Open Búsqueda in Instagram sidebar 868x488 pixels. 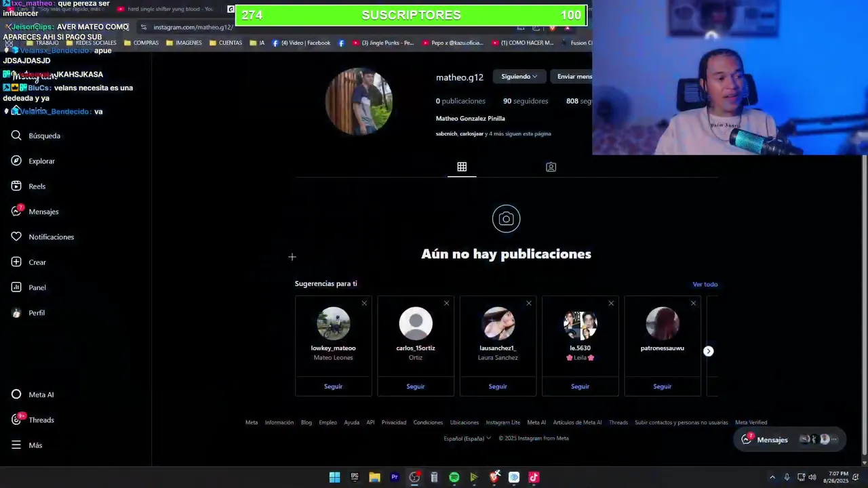[x=36, y=136]
